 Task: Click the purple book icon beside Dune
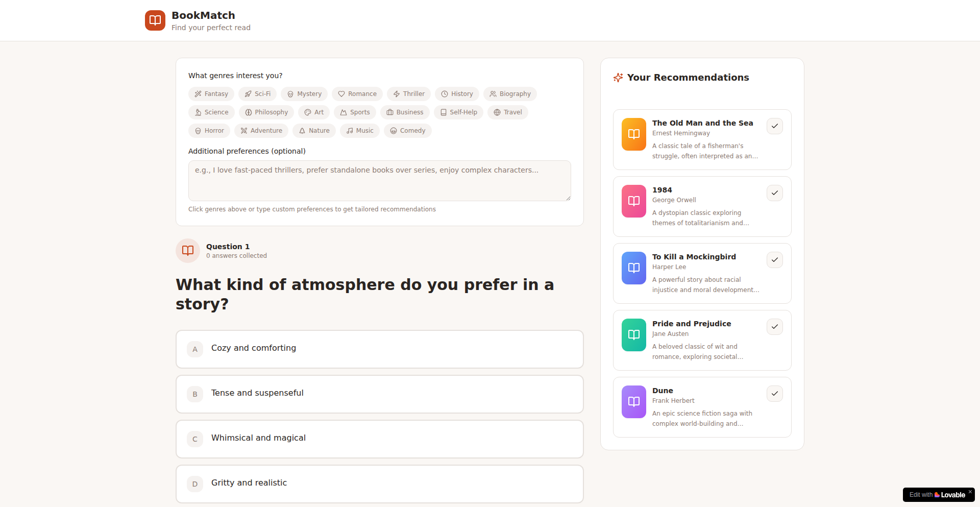(x=633, y=402)
